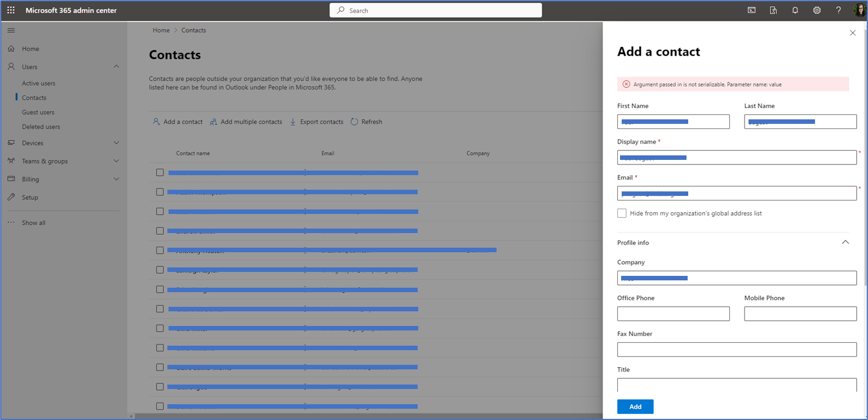Click the First Name input field
The width and height of the screenshot is (868, 420).
674,122
